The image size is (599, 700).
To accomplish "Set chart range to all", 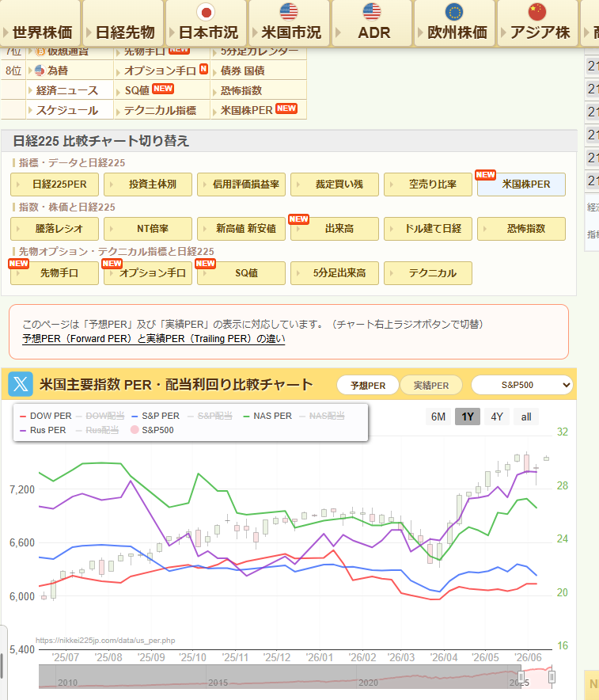I will tap(526, 417).
